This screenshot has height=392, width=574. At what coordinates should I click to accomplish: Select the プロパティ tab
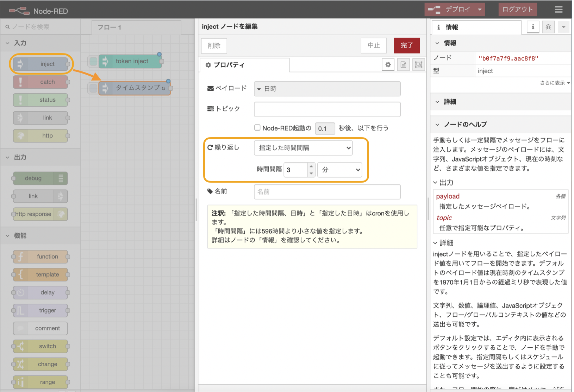tap(245, 65)
